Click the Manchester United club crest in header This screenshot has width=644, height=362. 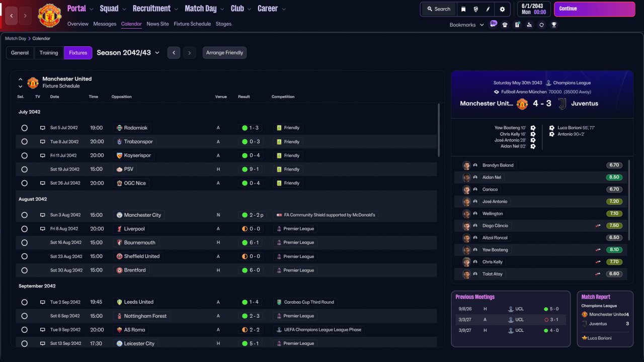[x=49, y=16]
